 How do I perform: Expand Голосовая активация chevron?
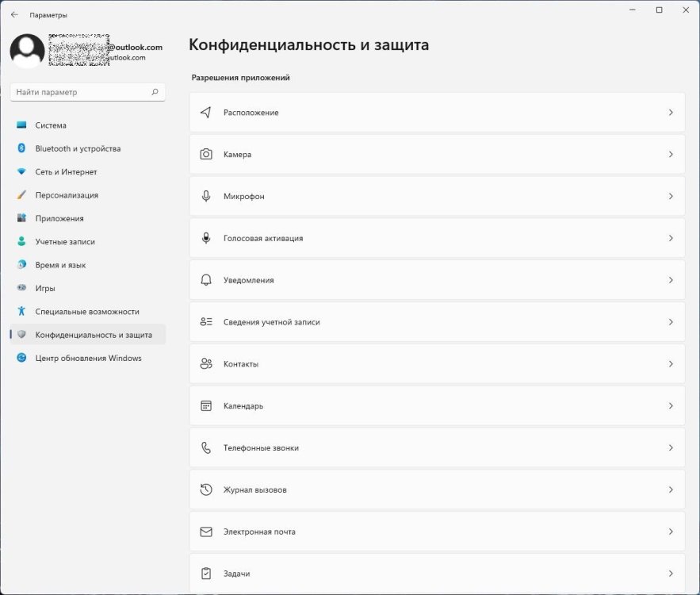671,238
